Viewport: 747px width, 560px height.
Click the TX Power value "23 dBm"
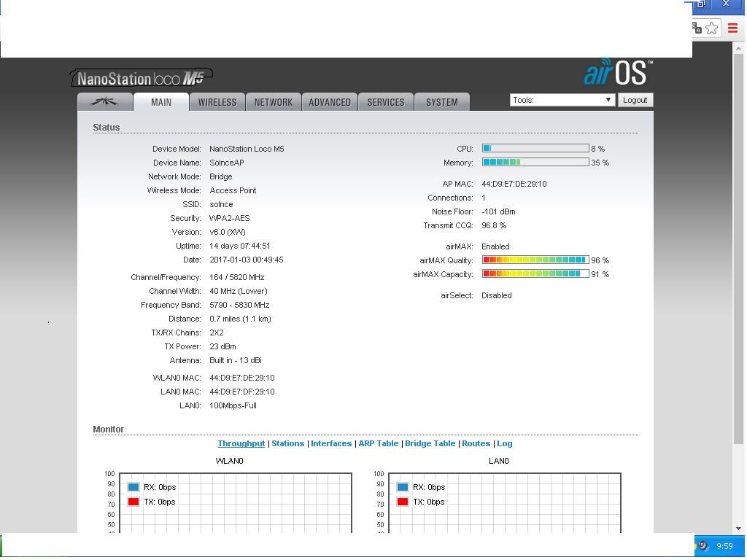pyautogui.click(x=223, y=346)
